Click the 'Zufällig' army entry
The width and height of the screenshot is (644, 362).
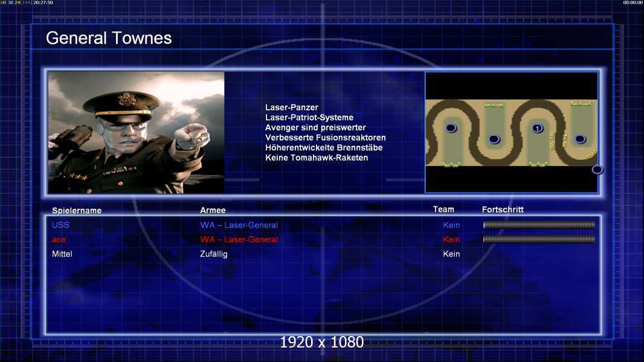point(214,254)
